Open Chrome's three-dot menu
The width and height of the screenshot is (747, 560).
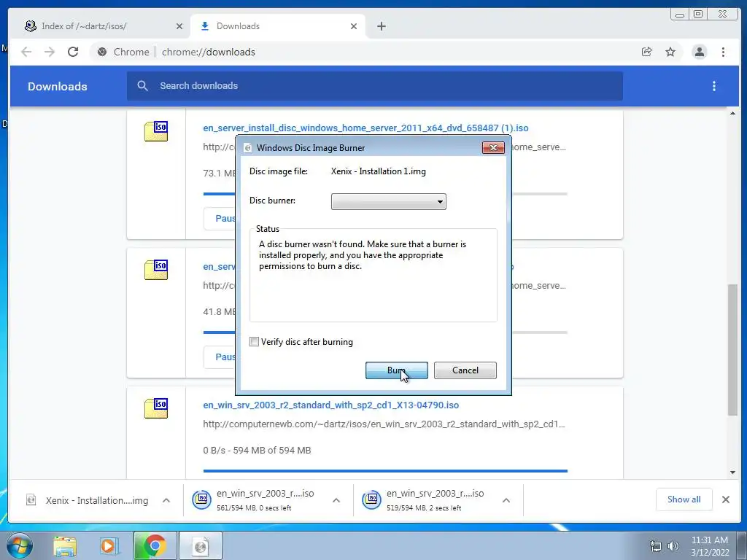point(723,52)
